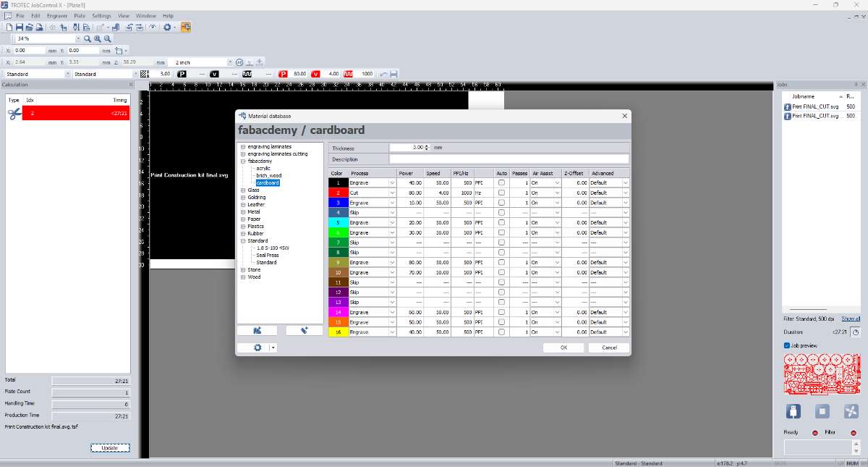The height and width of the screenshot is (467, 868).
Task: Open the Window menu
Action: point(146,15)
